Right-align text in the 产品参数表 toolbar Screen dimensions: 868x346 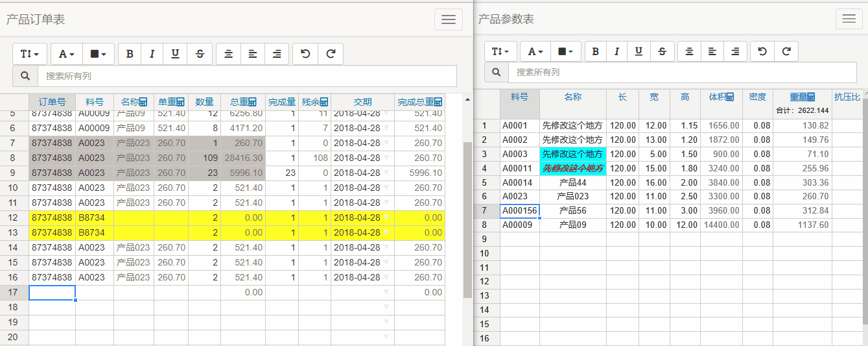click(734, 51)
